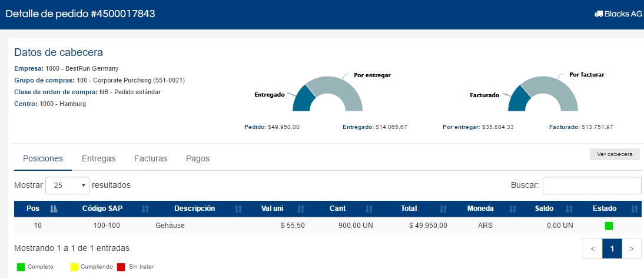Viewport: 644px width, 278px height.
Task: Open the results-per-page dropdown showing 25
Action: pyautogui.click(x=67, y=185)
